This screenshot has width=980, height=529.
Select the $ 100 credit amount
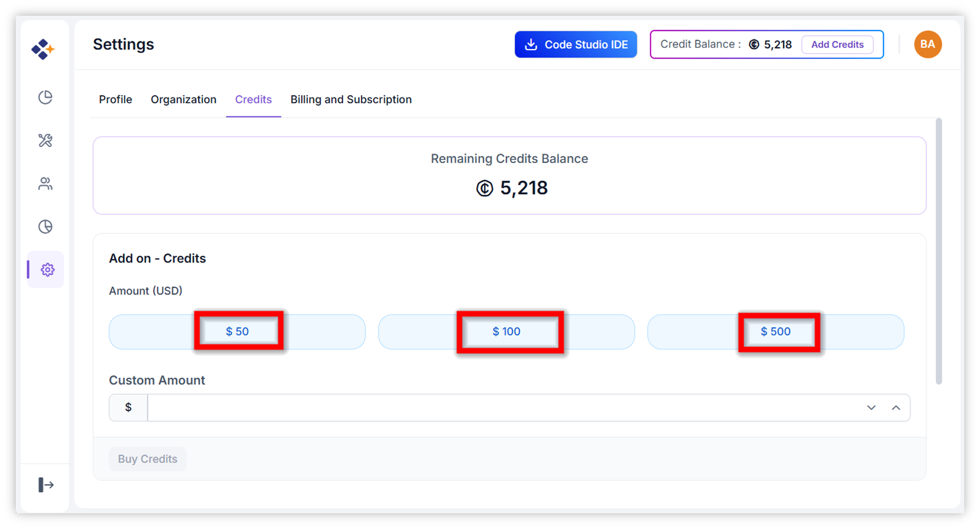506,331
